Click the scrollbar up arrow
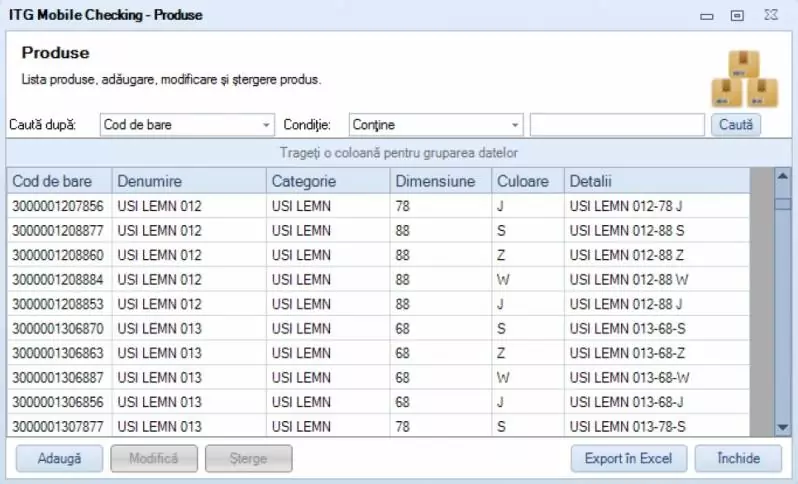Screen dimensions: 798x484 (783, 177)
